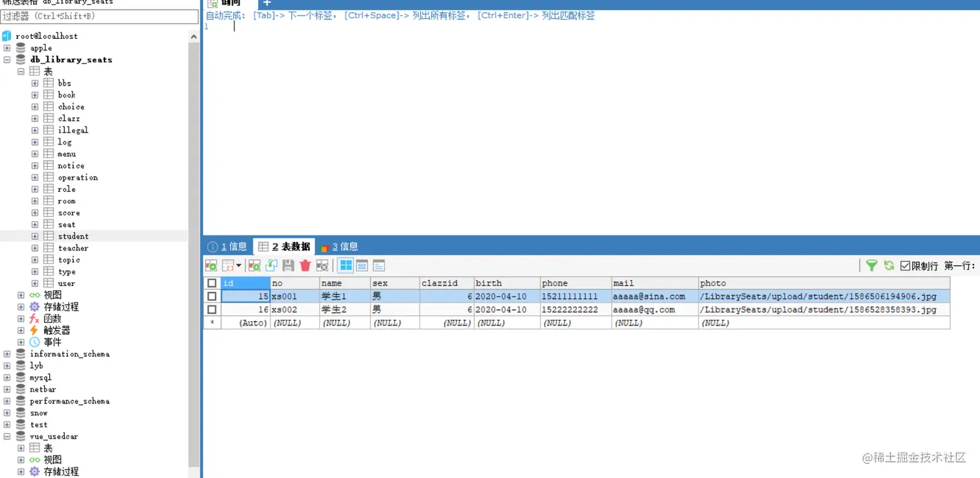Collapse the vue_usedcar database node
Image resolution: width=980 pixels, height=478 pixels.
(7, 436)
